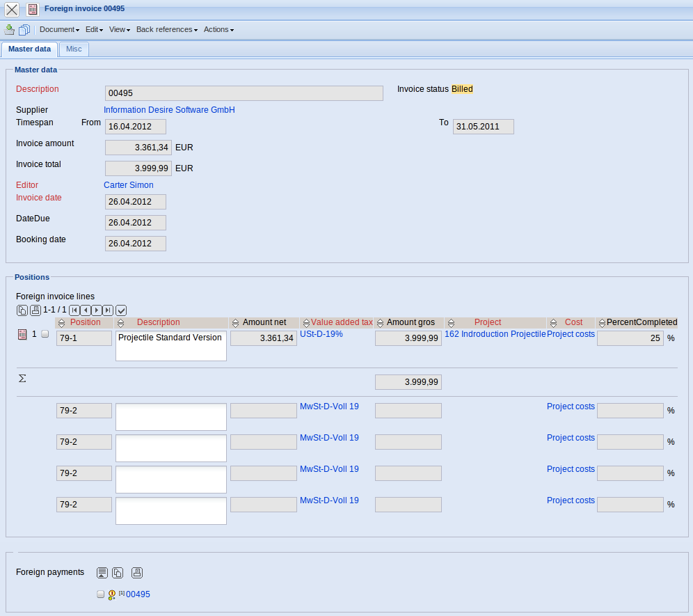Click the Projectile Standard Version description field
Viewport: 693px width, 616px height.
click(170, 345)
